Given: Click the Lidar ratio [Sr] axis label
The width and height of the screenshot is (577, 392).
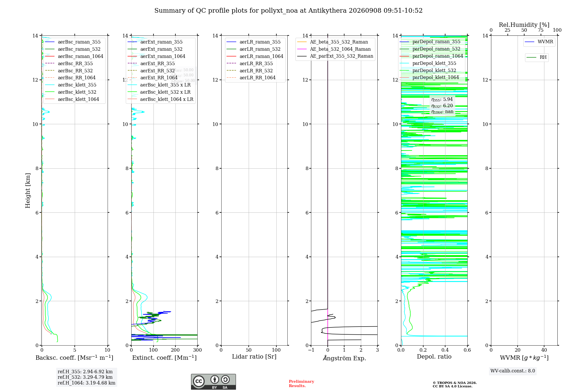Looking at the screenshot, I should tap(254, 357).
